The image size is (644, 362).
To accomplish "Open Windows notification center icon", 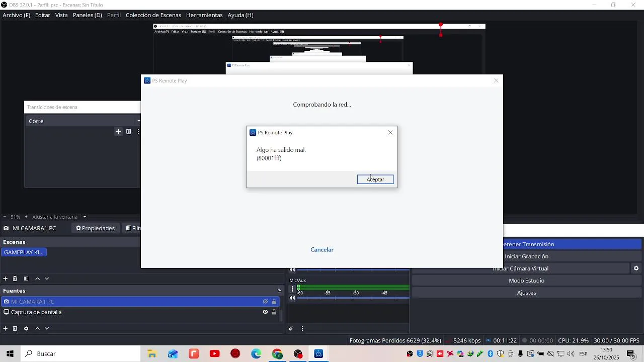I will (x=631, y=354).
